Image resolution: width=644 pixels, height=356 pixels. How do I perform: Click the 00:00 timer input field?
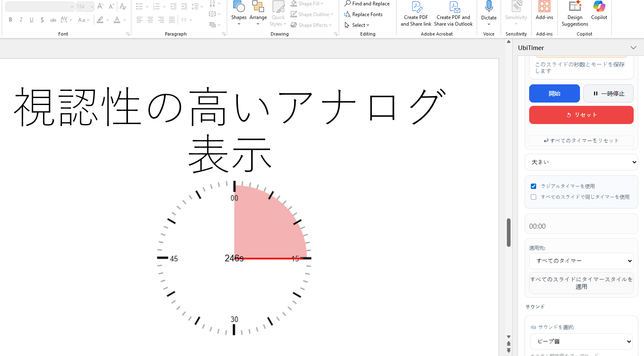coord(581,226)
